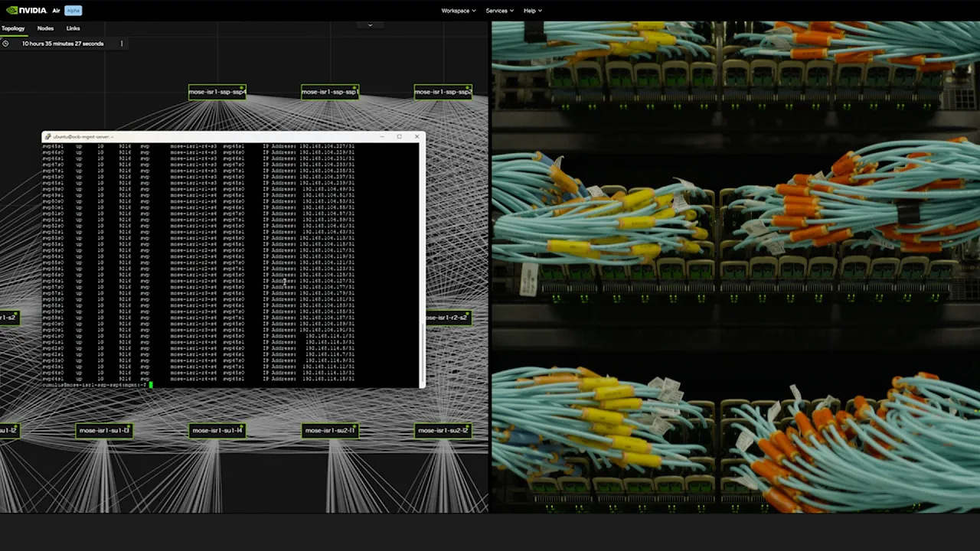Select the mose-isr1-ssp-ssp1 node
Screen dimensions: 980x551
330,92
